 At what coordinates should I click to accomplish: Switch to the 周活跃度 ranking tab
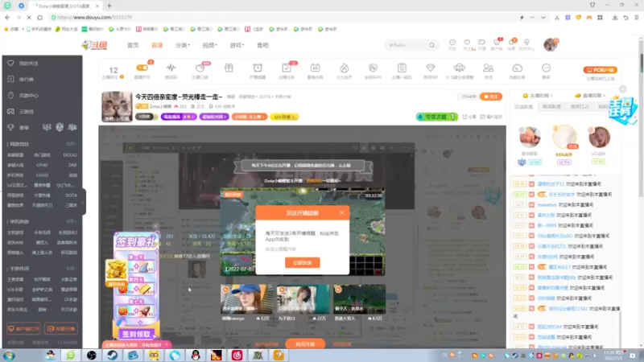pos(551,107)
